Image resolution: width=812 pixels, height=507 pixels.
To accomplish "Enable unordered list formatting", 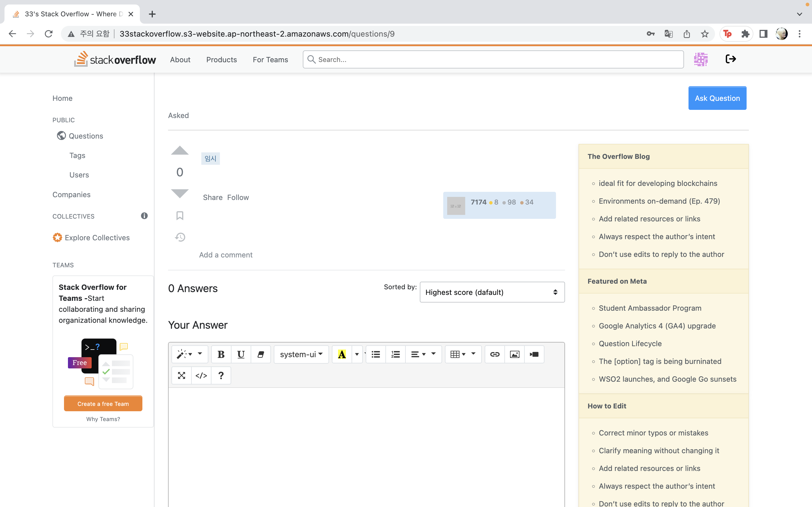I will 376,354.
